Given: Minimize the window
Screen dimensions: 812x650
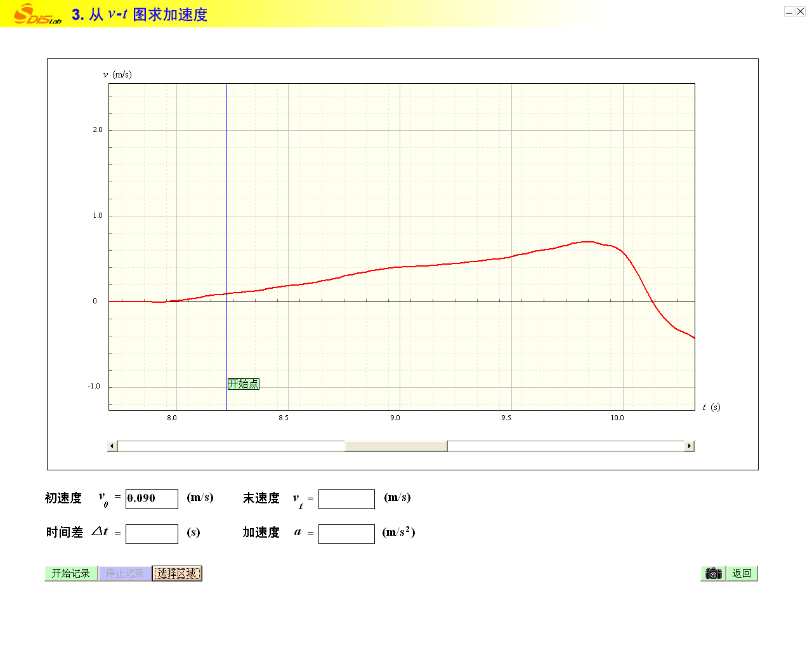Looking at the screenshot, I should point(789,11).
